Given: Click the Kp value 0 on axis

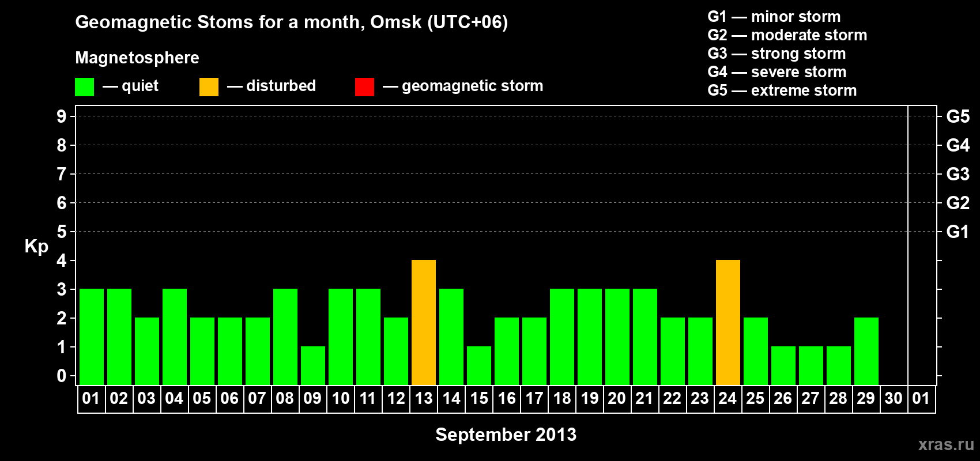Looking at the screenshot, I should tap(62, 376).
